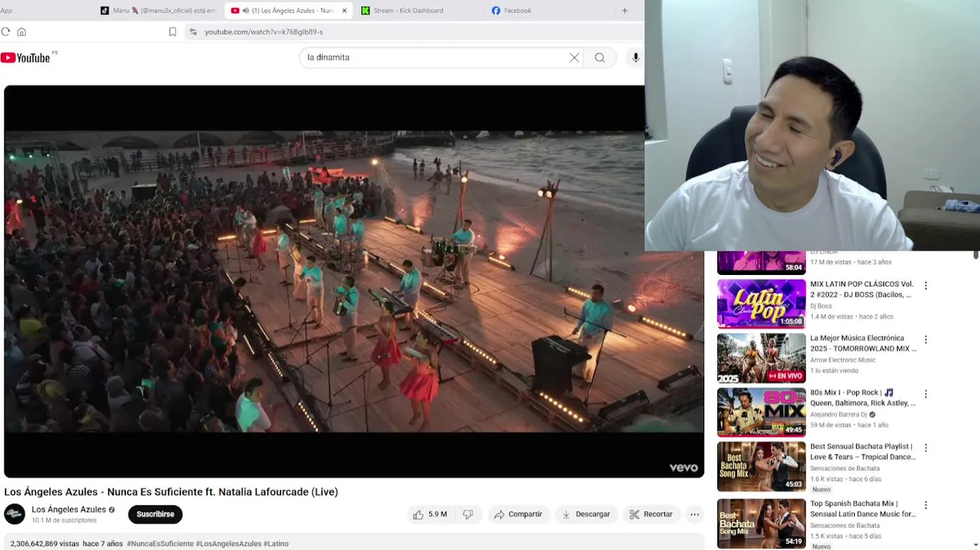Viewport: 980px width, 550px height.
Task: Open site information icon in address bar
Action: point(193,32)
